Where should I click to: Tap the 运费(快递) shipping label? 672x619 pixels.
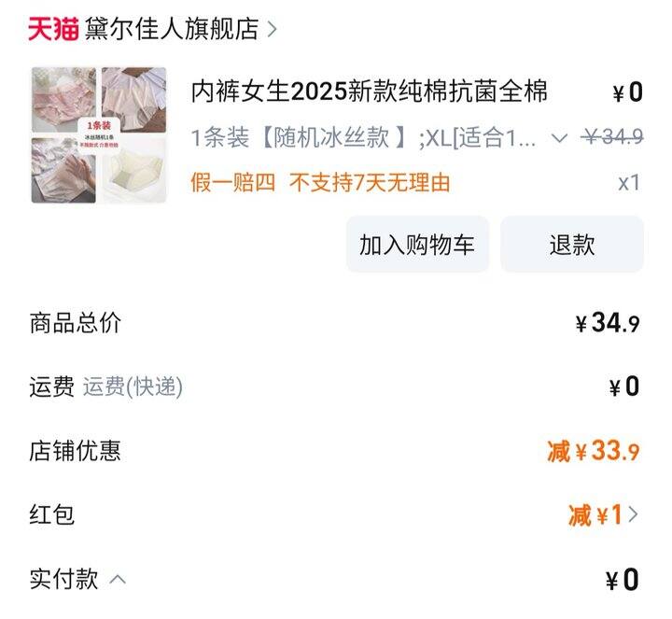133,387
